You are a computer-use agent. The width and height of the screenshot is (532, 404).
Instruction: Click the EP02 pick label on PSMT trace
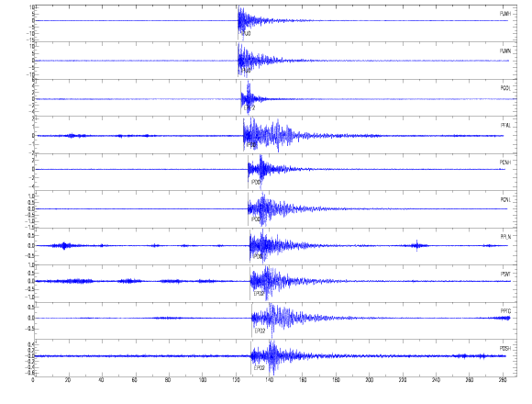point(259,294)
